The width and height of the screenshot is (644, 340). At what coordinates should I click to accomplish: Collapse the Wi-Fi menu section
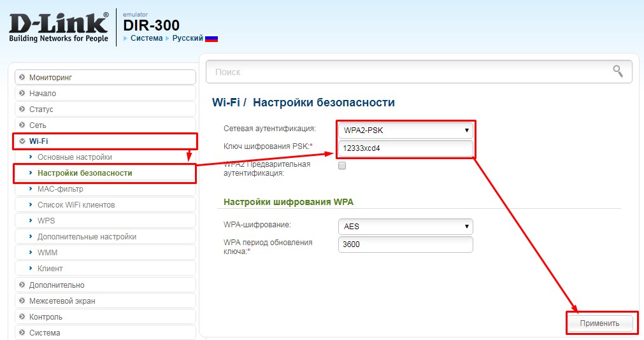click(x=105, y=141)
